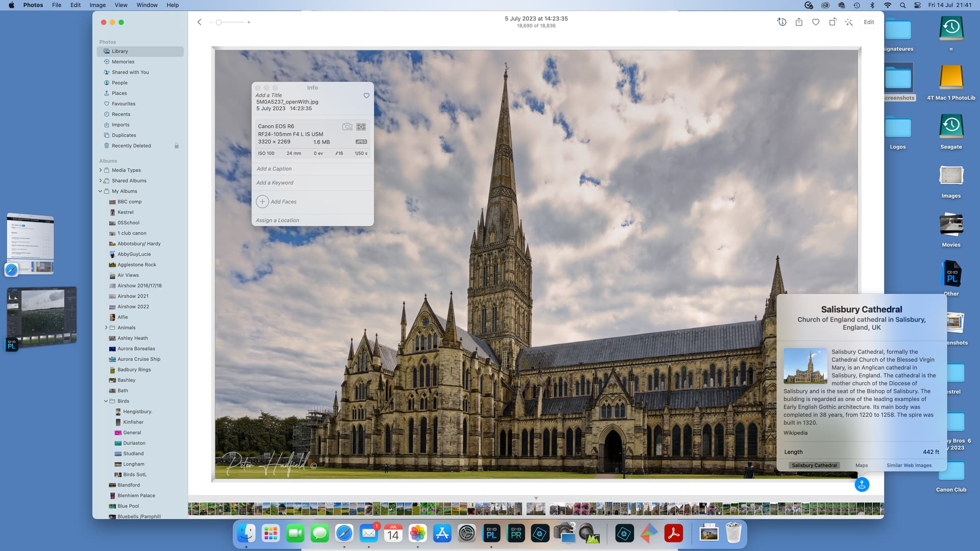The image size is (980, 551).
Task: Toggle the heart in the Info panel
Action: (366, 95)
